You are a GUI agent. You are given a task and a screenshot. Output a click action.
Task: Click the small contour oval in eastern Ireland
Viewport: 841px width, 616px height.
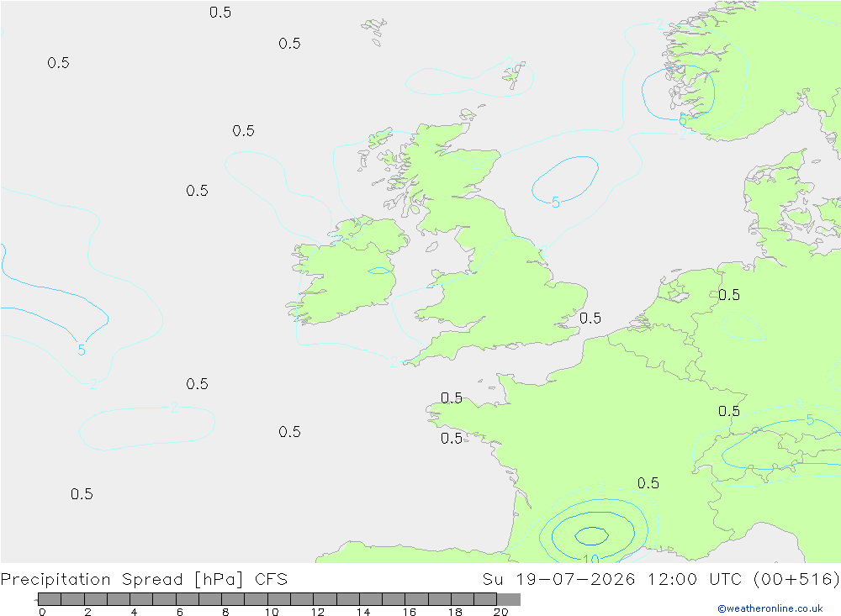point(380,271)
